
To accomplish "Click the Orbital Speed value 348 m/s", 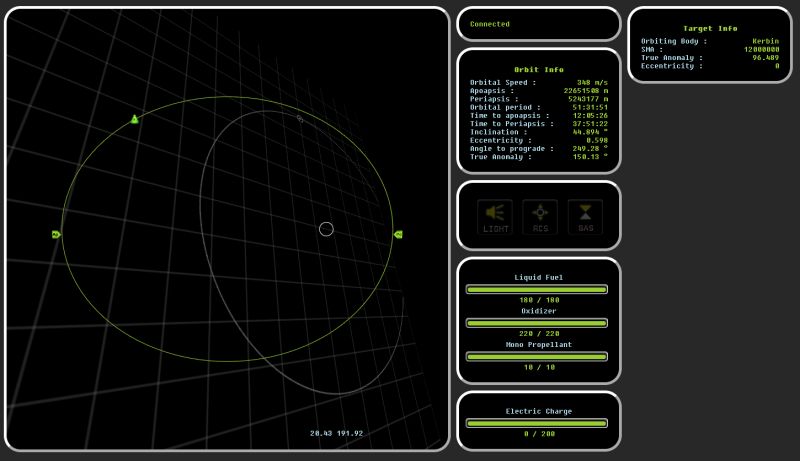I will [x=592, y=82].
